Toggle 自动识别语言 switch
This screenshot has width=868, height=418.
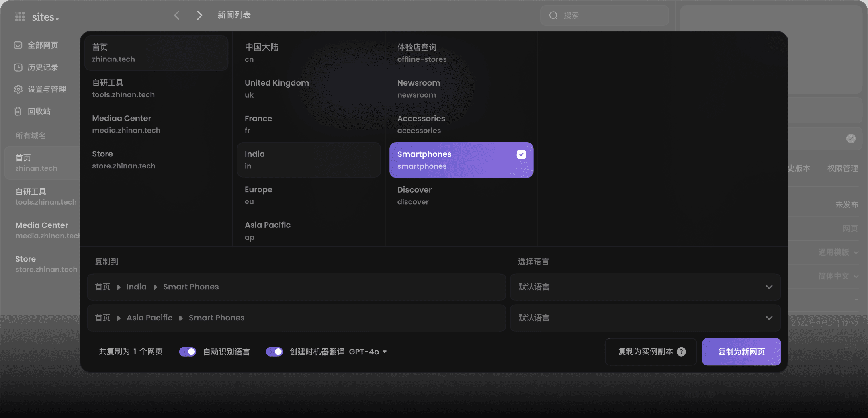pyautogui.click(x=188, y=352)
